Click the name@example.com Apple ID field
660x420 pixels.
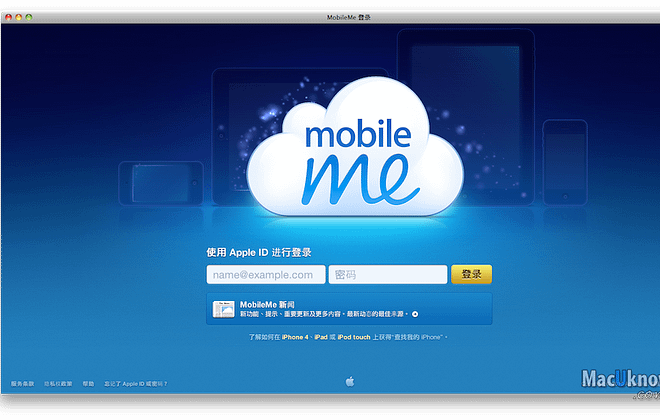pyautogui.click(x=265, y=275)
